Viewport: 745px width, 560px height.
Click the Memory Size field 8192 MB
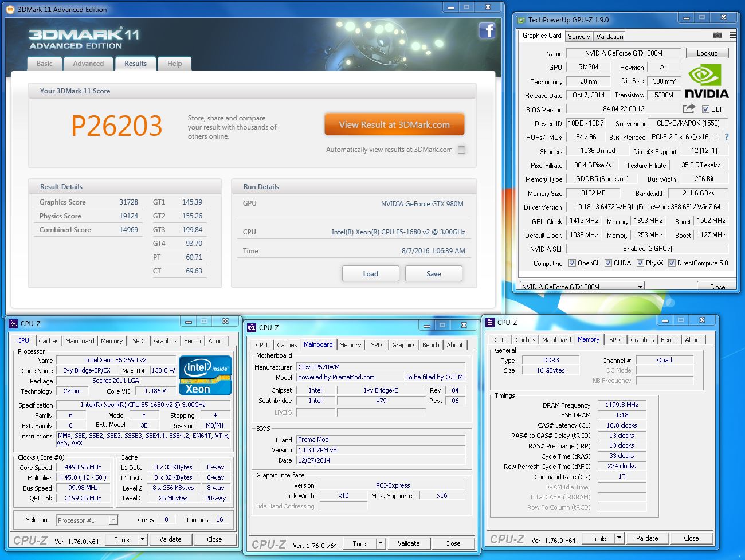click(x=593, y=193)
